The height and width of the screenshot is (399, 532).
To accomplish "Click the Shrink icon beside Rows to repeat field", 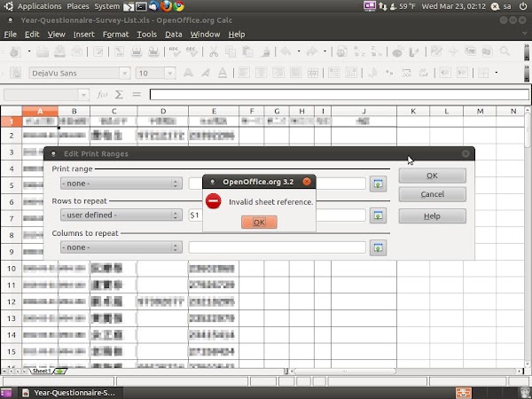I will 378,215.
